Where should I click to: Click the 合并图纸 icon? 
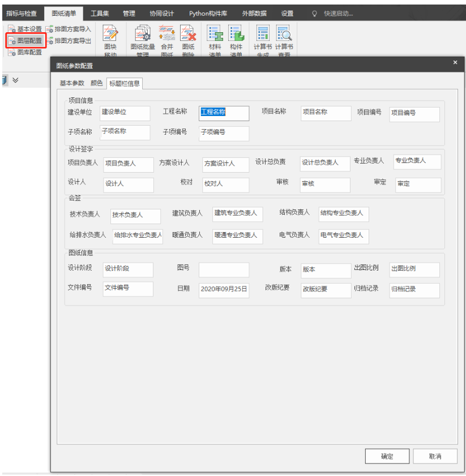pos(166,35)
